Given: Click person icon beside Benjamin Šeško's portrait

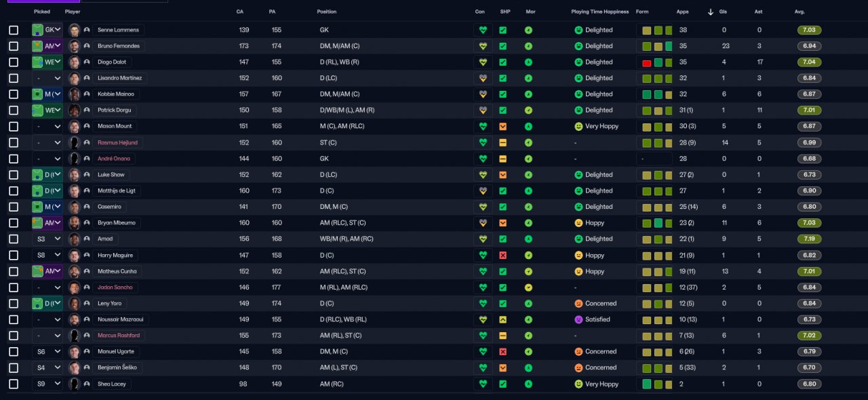Looking at the screenshot, I should [x=87, y=367].
